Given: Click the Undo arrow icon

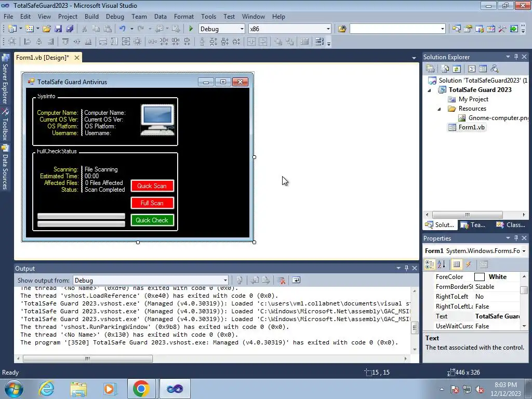Looking at the screenshot, I should (x=123, y=29).
